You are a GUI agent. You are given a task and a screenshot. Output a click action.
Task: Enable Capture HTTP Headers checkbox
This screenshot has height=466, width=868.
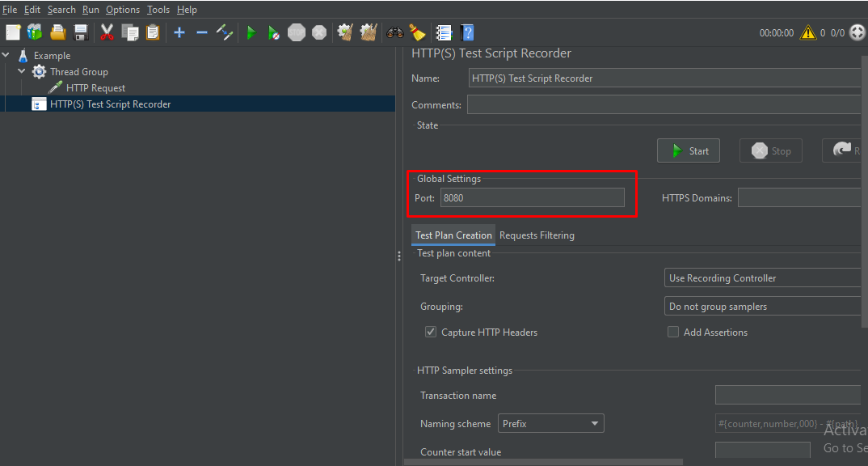click(x=431, y=332)
